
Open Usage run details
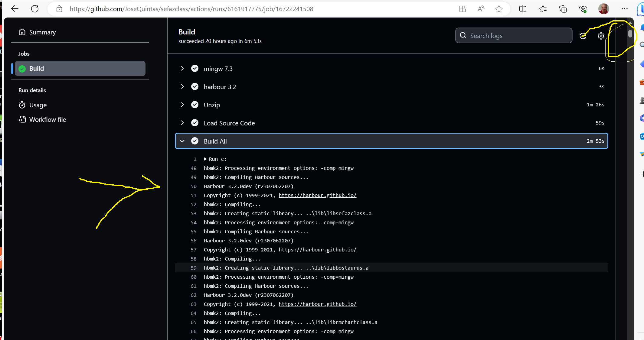click(38, 105)
